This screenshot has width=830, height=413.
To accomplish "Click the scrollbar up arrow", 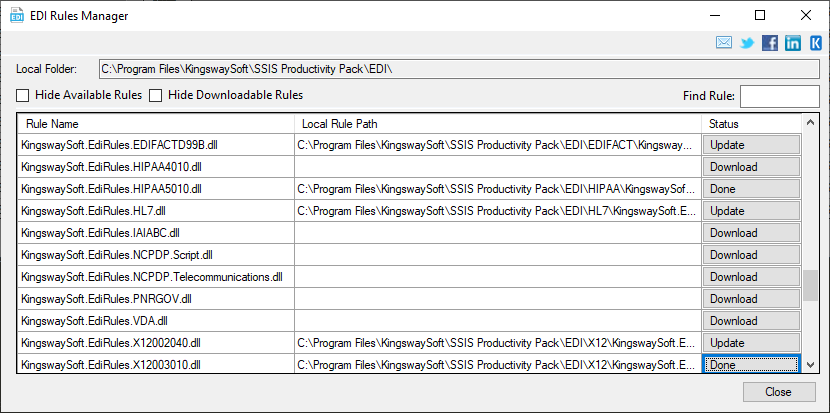I will 810,123.
